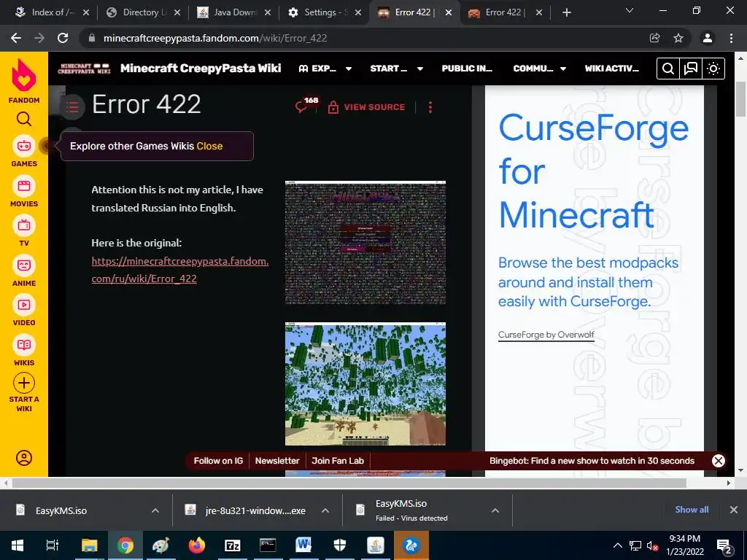
Task: Show hidden system tray icons
Action: 617,545
